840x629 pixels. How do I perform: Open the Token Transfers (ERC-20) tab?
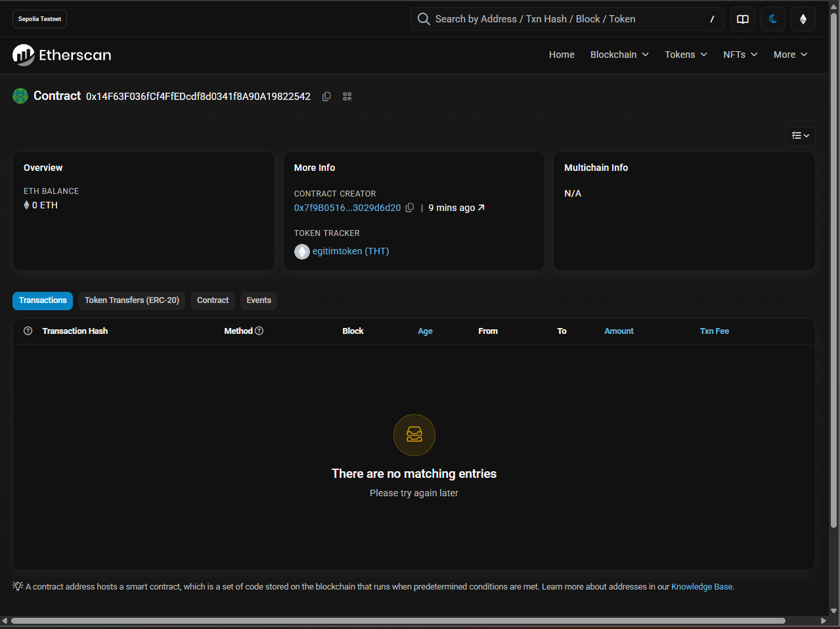[x=131, y=300]
